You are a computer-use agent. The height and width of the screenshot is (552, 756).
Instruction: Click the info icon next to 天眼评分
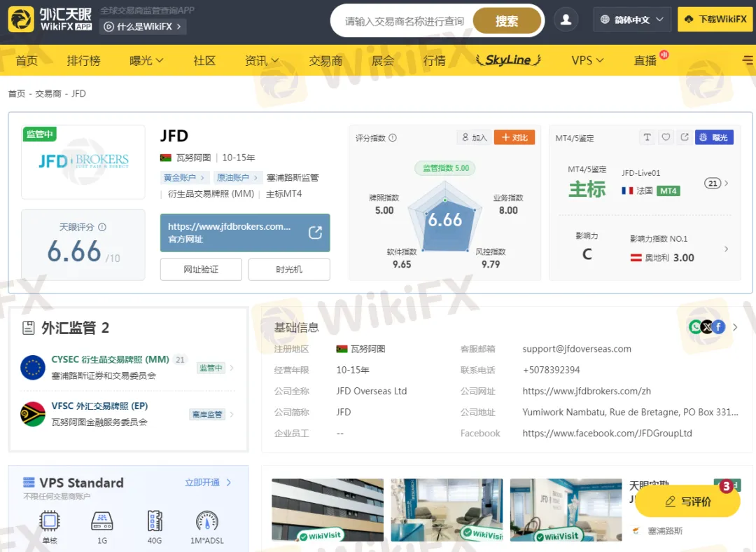pyautogui.click(x=102, y=227)
